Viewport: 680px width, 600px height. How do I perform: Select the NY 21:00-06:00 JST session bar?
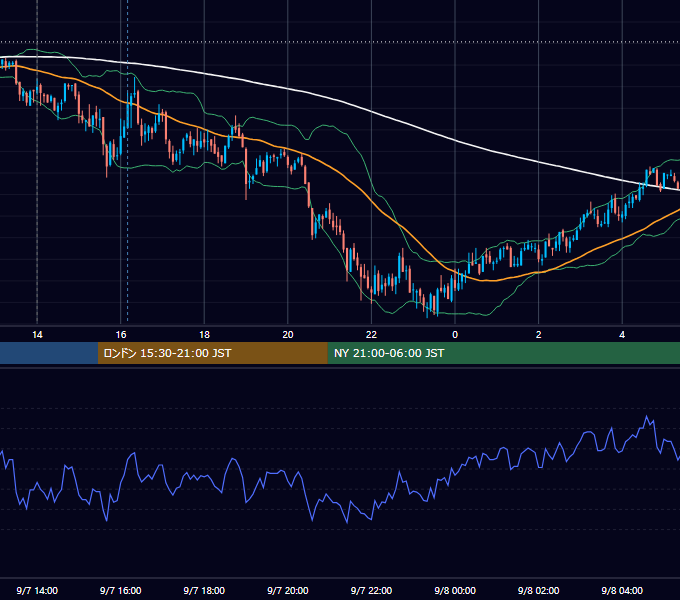coord(503,353)
